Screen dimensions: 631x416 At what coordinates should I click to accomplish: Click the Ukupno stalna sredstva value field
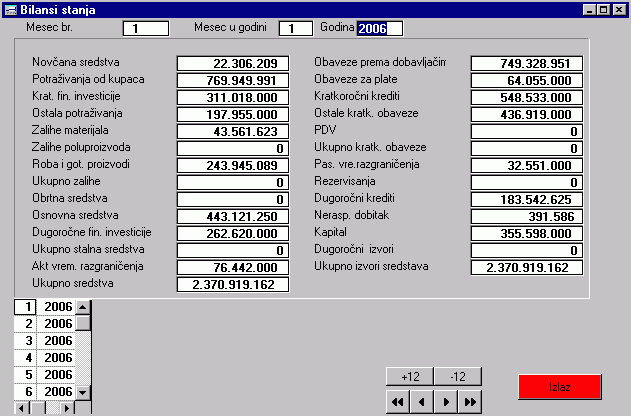[233, 250]
